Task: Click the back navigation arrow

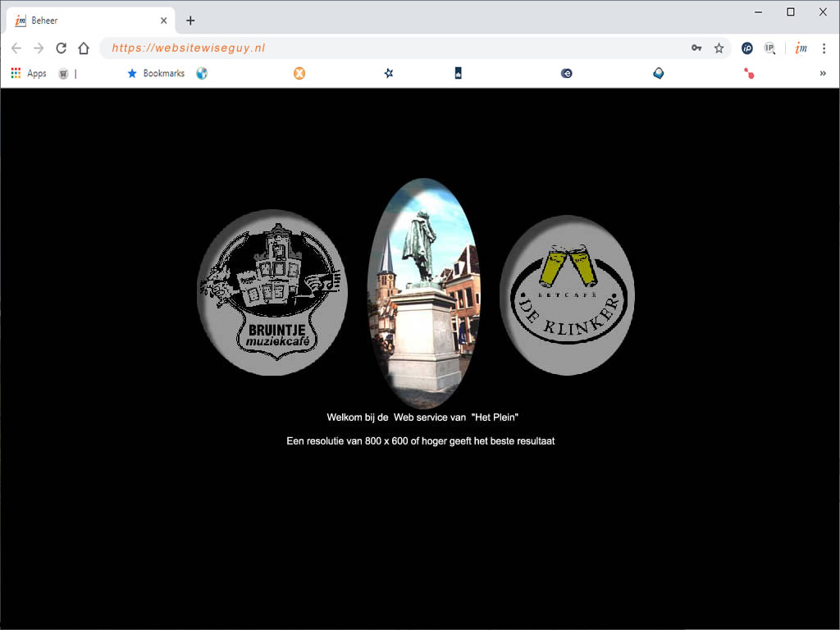Action: point(16,48)
